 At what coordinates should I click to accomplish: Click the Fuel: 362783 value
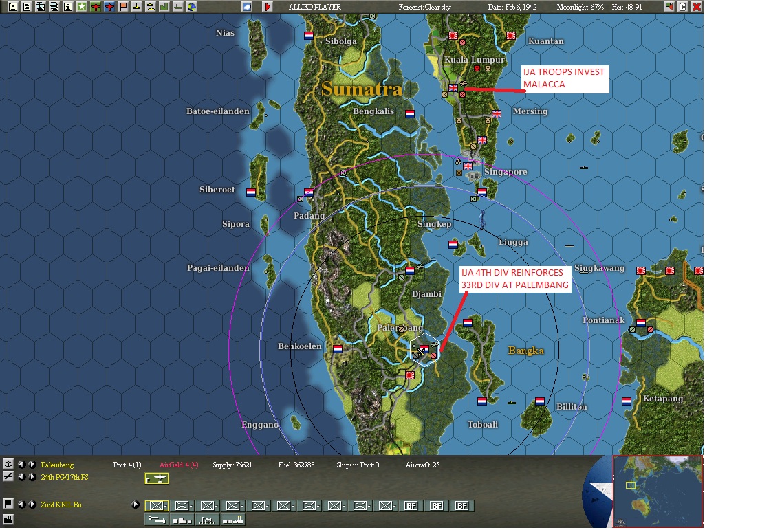[x=296, y=465]
